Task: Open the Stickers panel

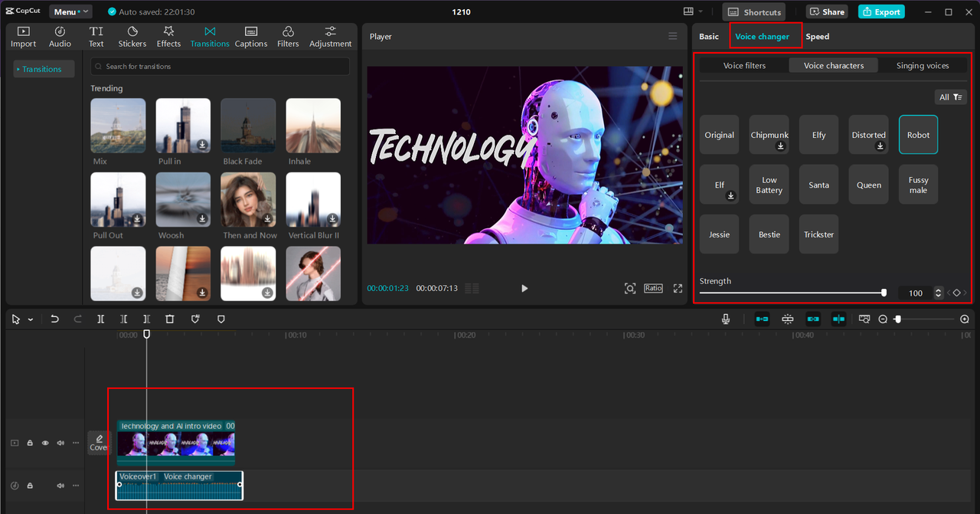Action: pos(132,37)
